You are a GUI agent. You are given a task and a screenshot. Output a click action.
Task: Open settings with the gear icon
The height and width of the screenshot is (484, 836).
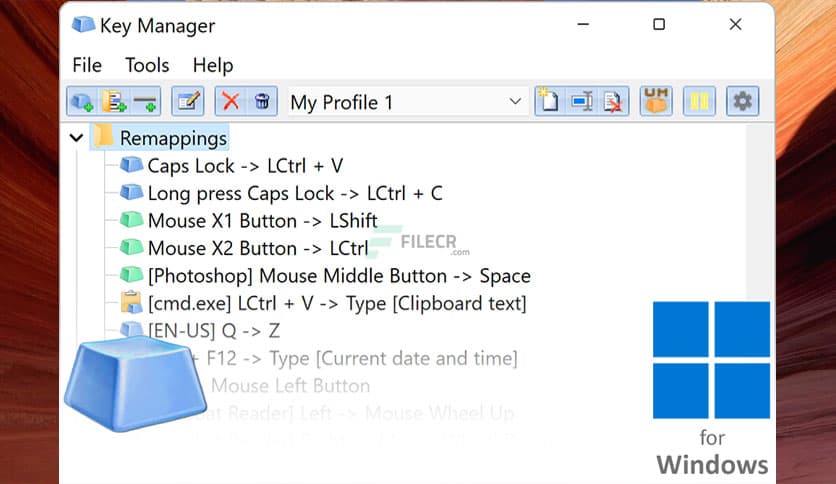742,101
